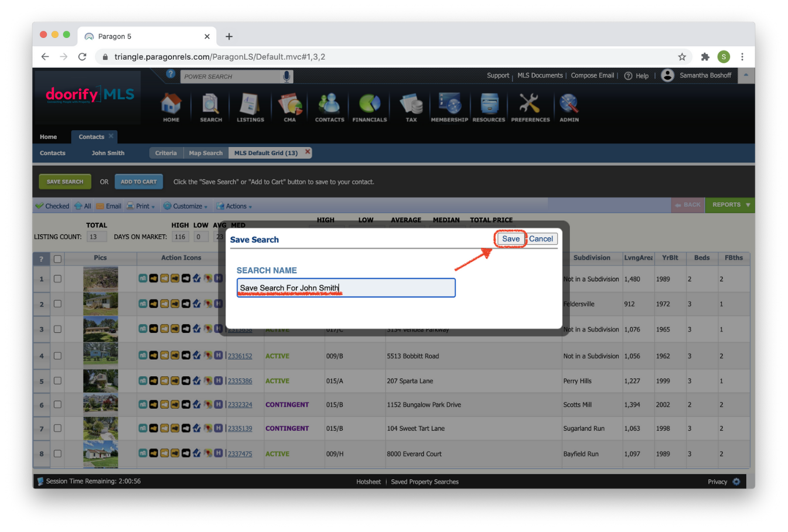Click the teal house icon in row 8
This screenshot has height=532, width=788.
coord(143,453)
